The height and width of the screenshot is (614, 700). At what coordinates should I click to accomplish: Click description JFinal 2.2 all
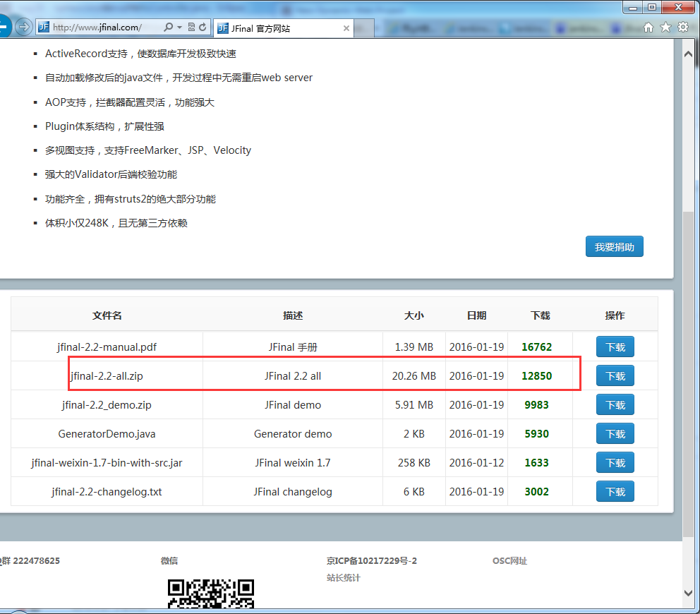tap(293, 376)
